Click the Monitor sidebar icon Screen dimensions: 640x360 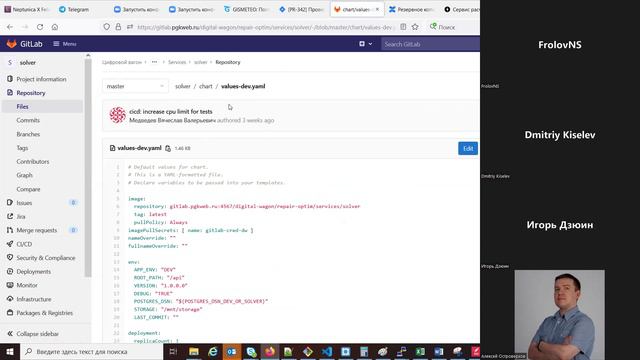pyautogui.click(x=10, y=285)
